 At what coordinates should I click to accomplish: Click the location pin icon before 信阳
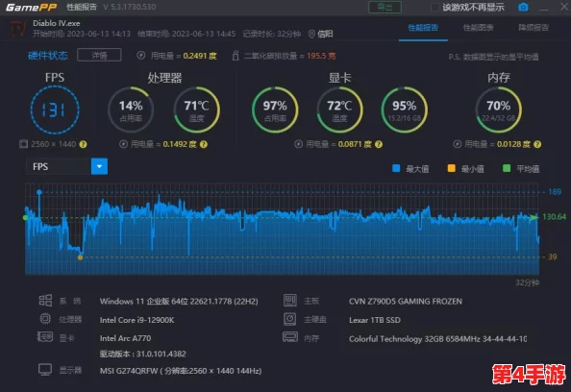point(311,34)
